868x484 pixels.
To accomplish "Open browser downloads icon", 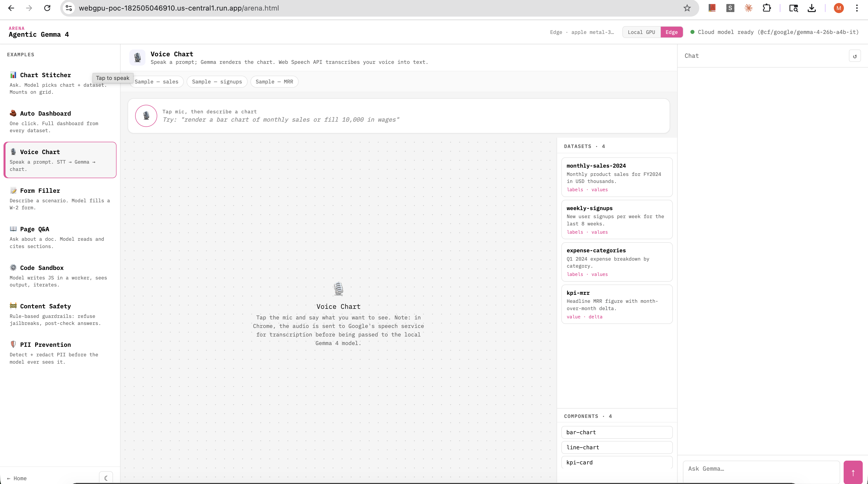I will [811, 8].
